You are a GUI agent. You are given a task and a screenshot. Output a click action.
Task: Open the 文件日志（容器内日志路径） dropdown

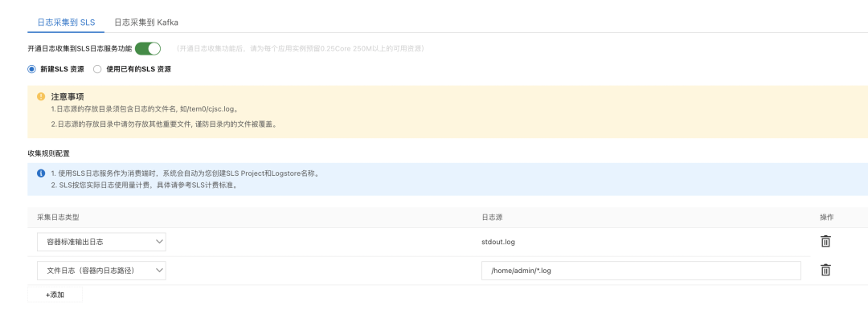coord(101,271)
